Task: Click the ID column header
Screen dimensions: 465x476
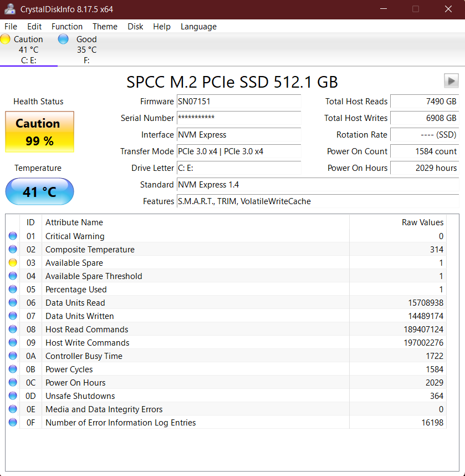Action: pos(30,222)
